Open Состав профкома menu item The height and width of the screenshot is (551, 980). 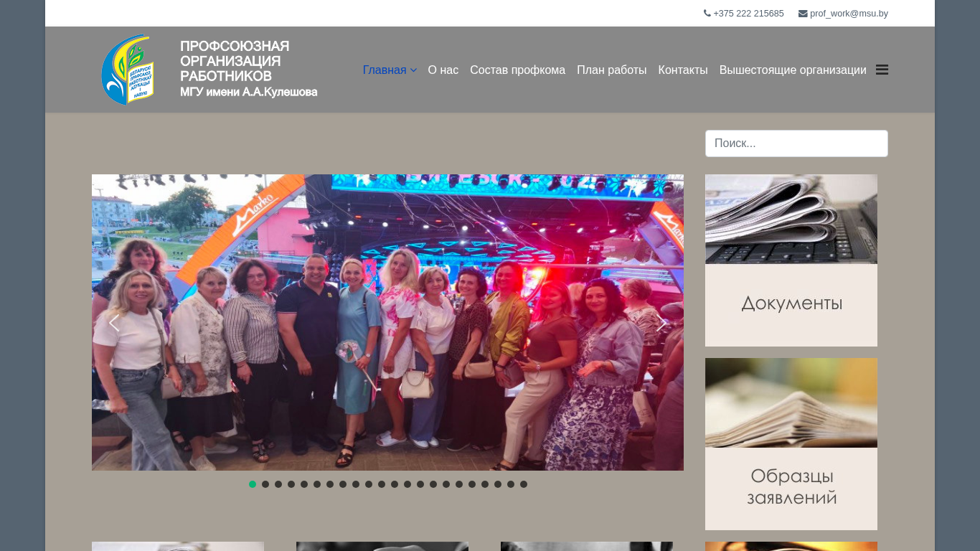517,70
